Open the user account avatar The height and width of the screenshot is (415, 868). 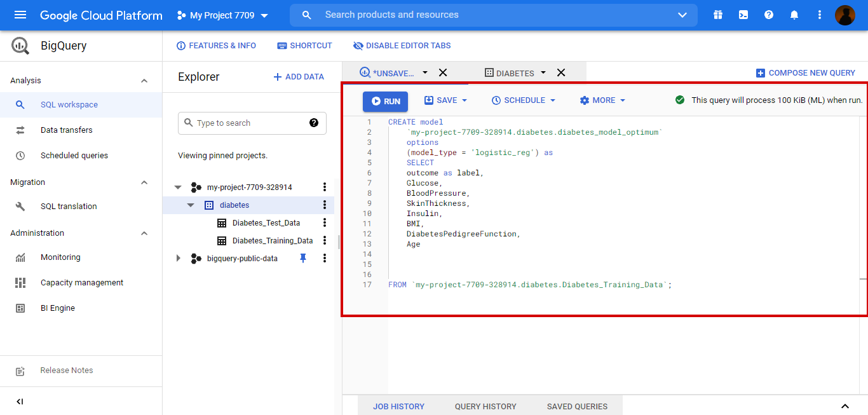point(845,15)
